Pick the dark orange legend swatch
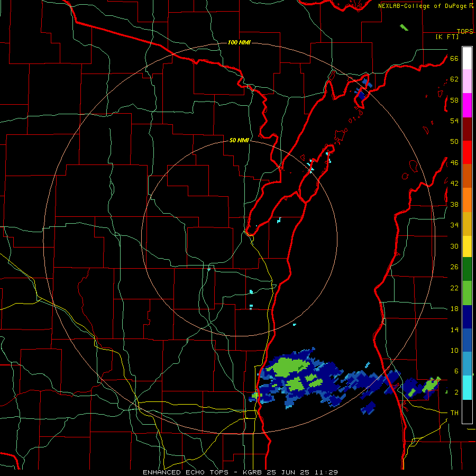 467,176
